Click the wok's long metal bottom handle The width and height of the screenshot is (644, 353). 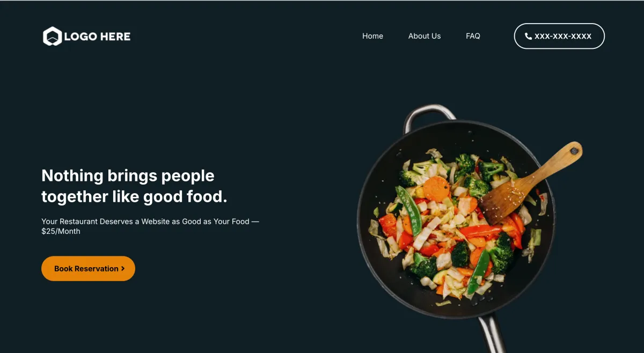click(492, 334)
